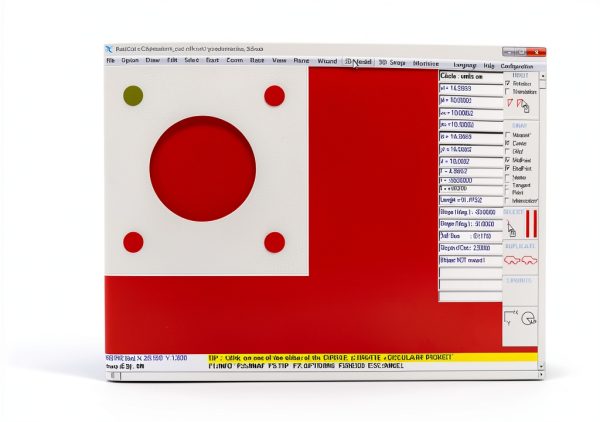The width and height of the screenshot is (600, 422).
Task: Click the X Y coordinate readout in status bar
Action: point(146,358)
